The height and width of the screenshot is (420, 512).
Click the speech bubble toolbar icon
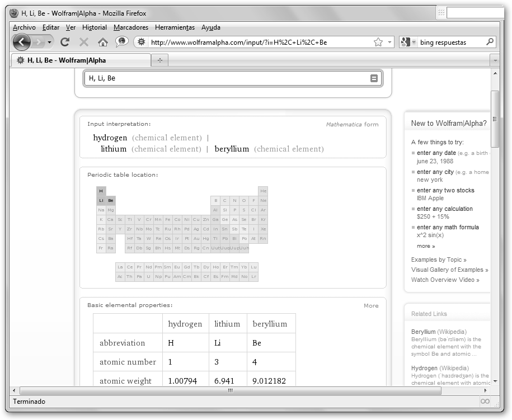[x=121, y=42]
